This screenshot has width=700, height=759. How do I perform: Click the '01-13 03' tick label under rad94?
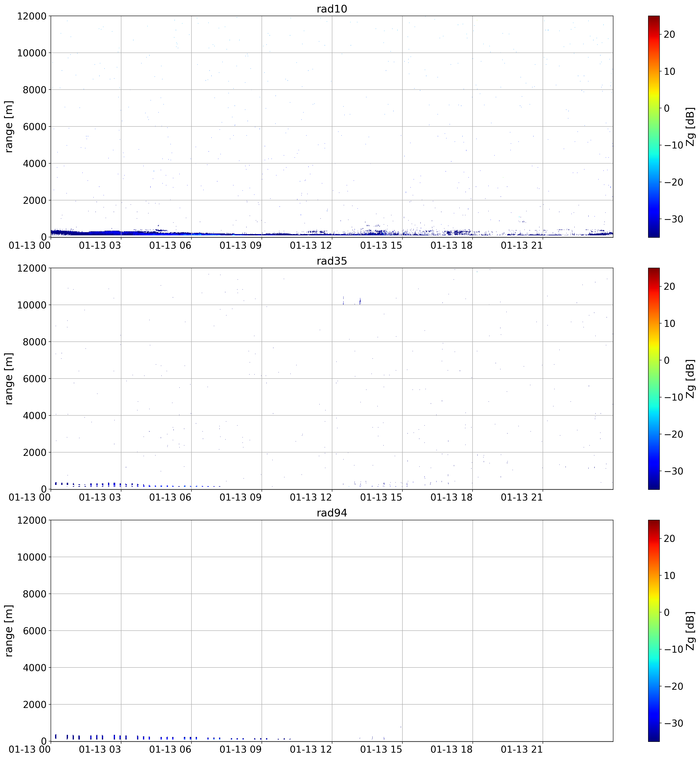[x=100, y=749]
